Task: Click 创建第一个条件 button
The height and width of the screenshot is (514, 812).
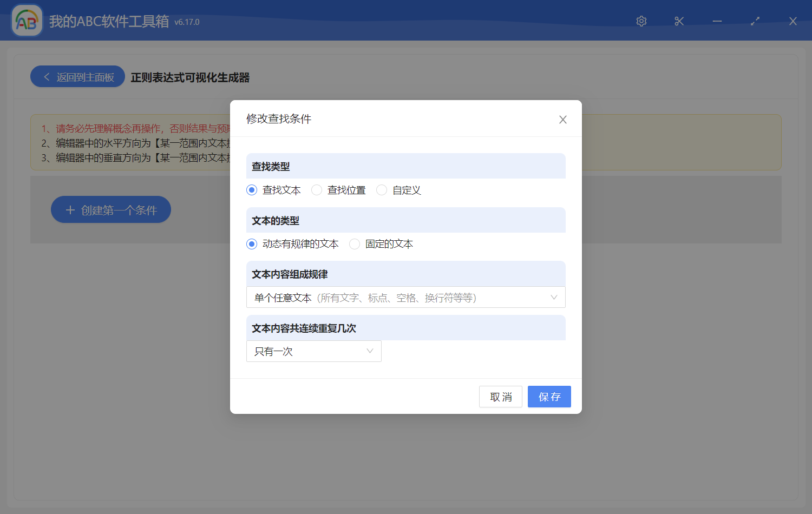Action: pos(111,210)
